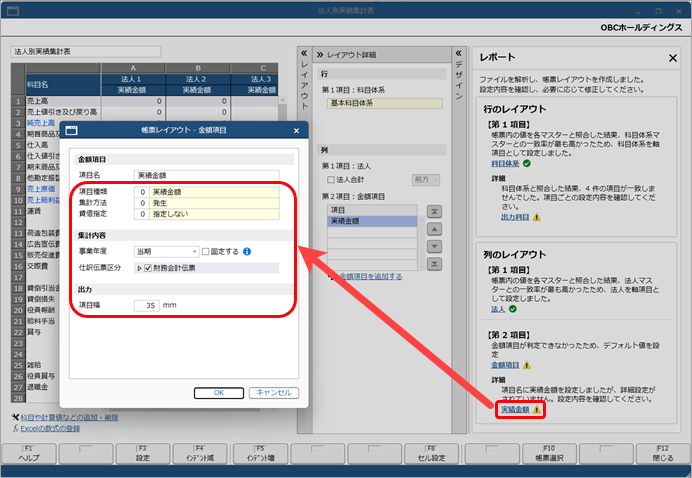The height and width of the screenshot is (478, 692).
Task: Click the green check icon beside 科目体系
Action: click(527, 164)
